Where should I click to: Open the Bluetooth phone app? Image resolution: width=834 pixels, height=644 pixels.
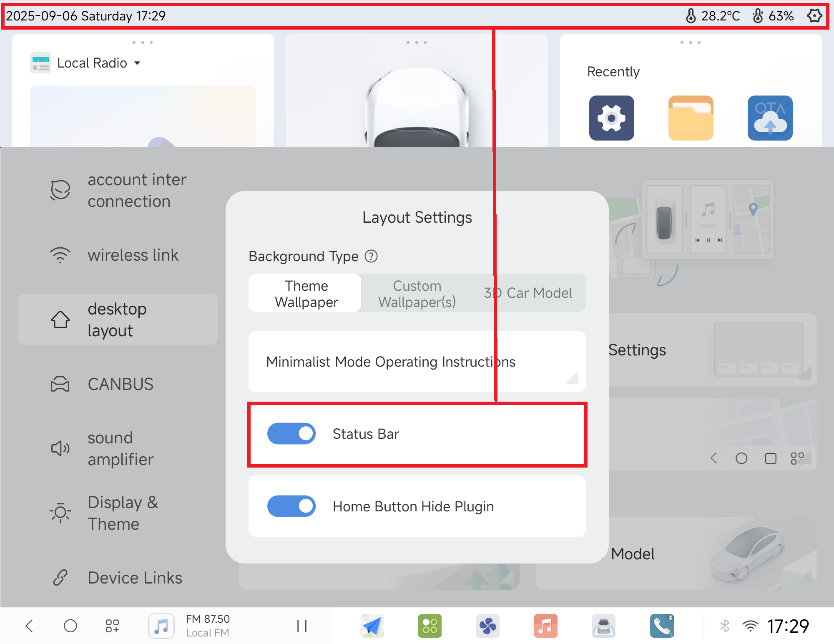(661, 626)
